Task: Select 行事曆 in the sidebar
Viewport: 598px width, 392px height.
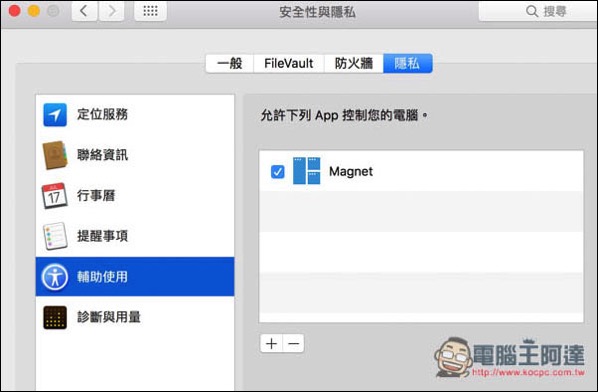Action: click(x=135, y=196)
